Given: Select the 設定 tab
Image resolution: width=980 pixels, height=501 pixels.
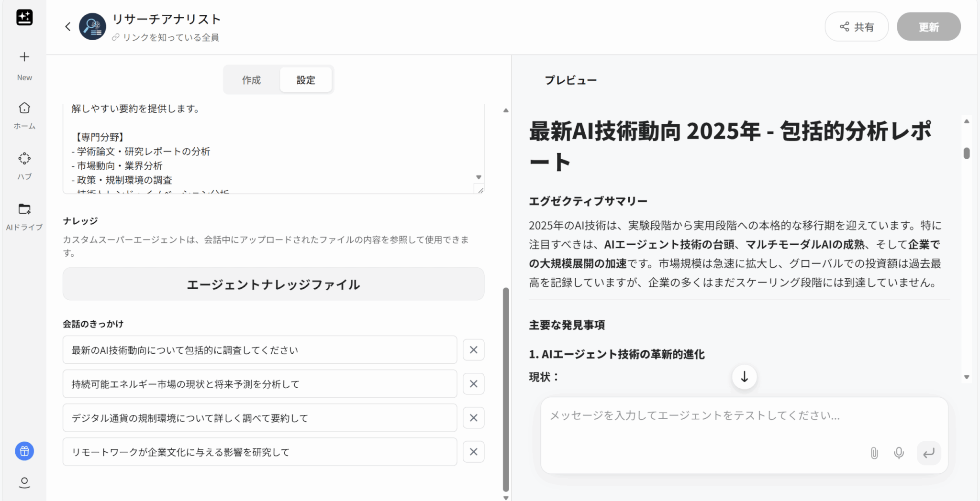Looking at the screenshot, I should point(306,80).
